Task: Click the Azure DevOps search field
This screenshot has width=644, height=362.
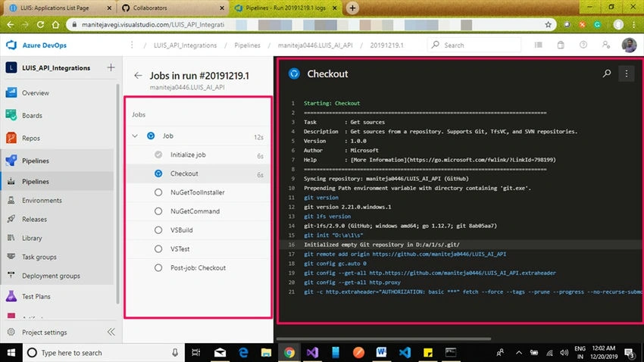Action: pyautogui.click(x=474, y=45)
